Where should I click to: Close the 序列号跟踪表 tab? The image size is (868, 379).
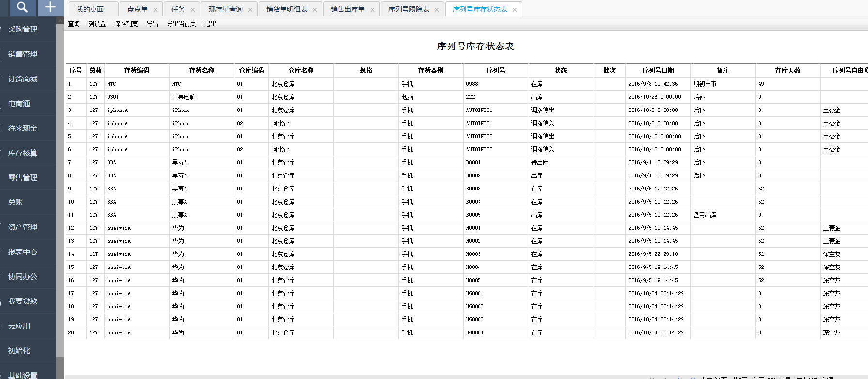pos(437,10)
